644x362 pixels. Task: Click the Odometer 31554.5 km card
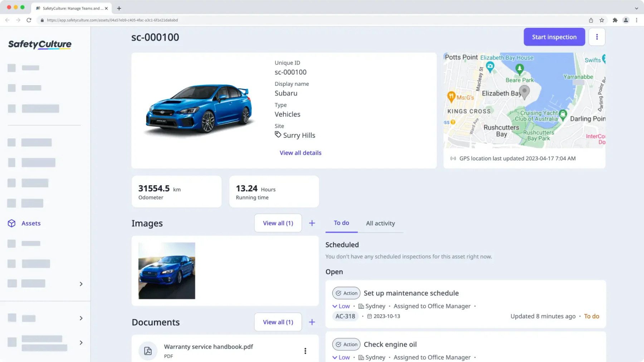(177, 191)
